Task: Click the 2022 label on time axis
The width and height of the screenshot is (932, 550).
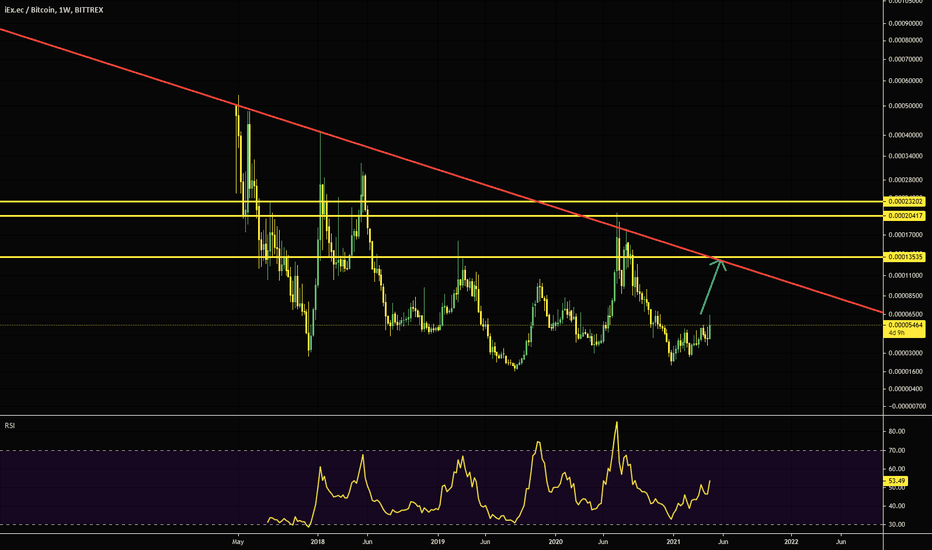Action: 791,542
